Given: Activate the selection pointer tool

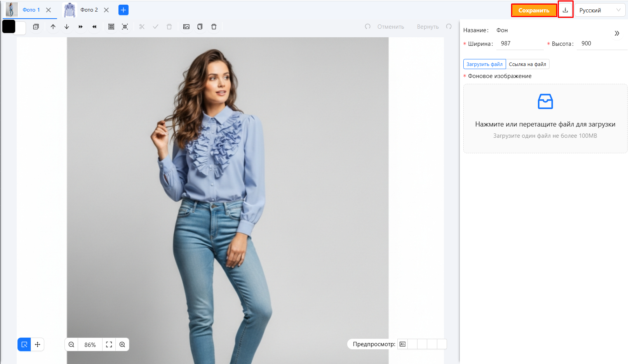Looking at the screenshot, I should (x=24, y=345).
